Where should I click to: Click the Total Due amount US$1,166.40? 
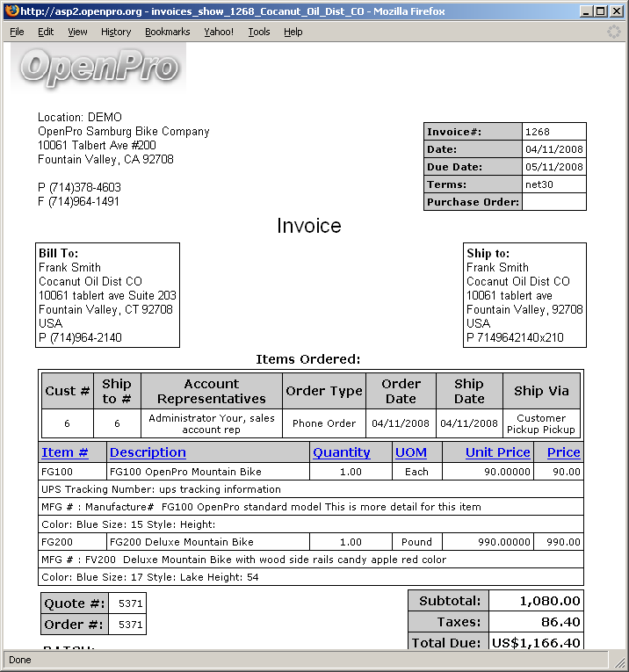coord(536,643)
